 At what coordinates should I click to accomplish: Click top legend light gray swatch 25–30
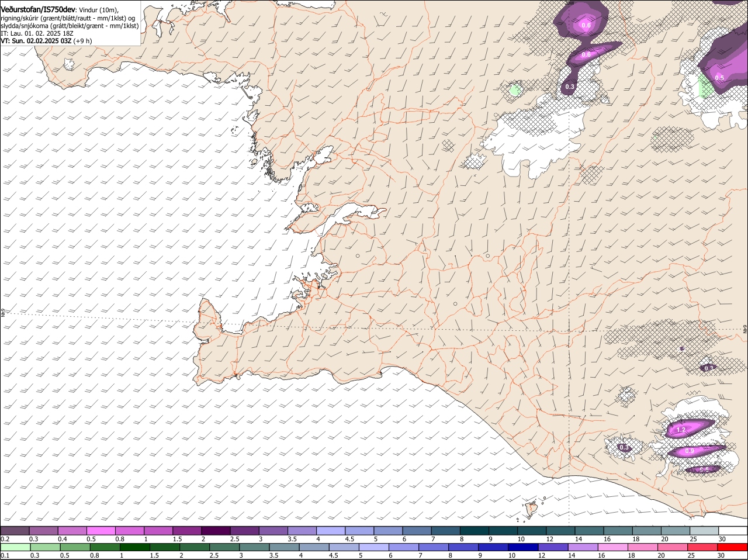704,531
